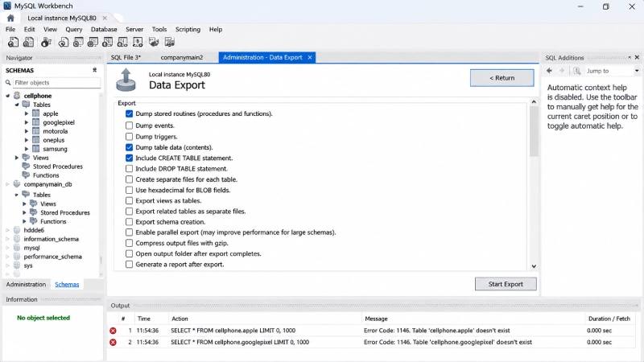
Task: Click the companymain_db database icon
Action: tap(17, 184)
